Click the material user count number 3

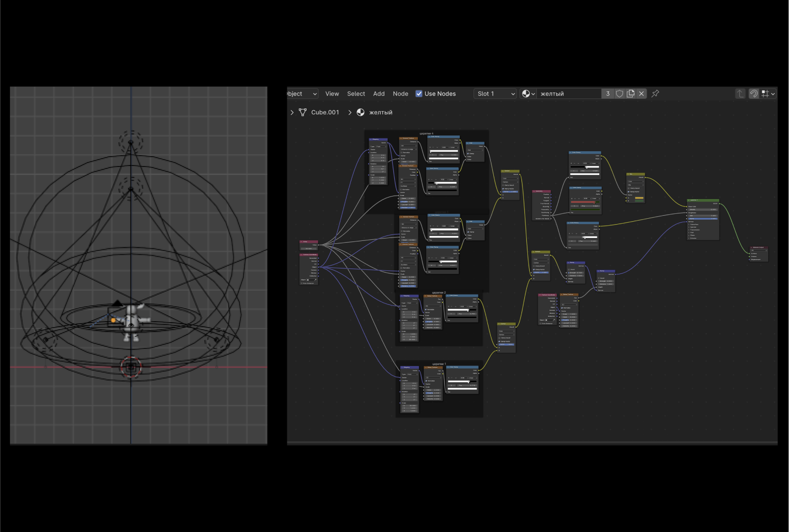click(x=608, y=94)
